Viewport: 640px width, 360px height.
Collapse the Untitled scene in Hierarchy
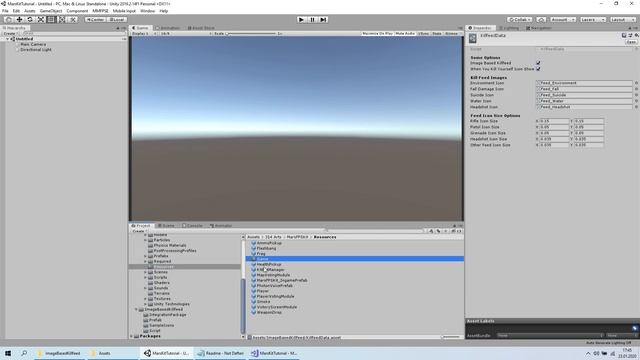point(8,39)
